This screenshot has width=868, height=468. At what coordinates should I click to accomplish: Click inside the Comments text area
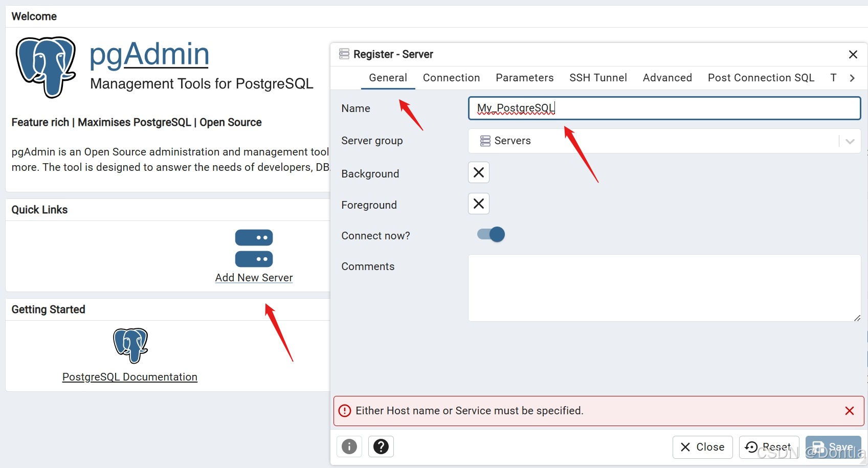[664, 288]
